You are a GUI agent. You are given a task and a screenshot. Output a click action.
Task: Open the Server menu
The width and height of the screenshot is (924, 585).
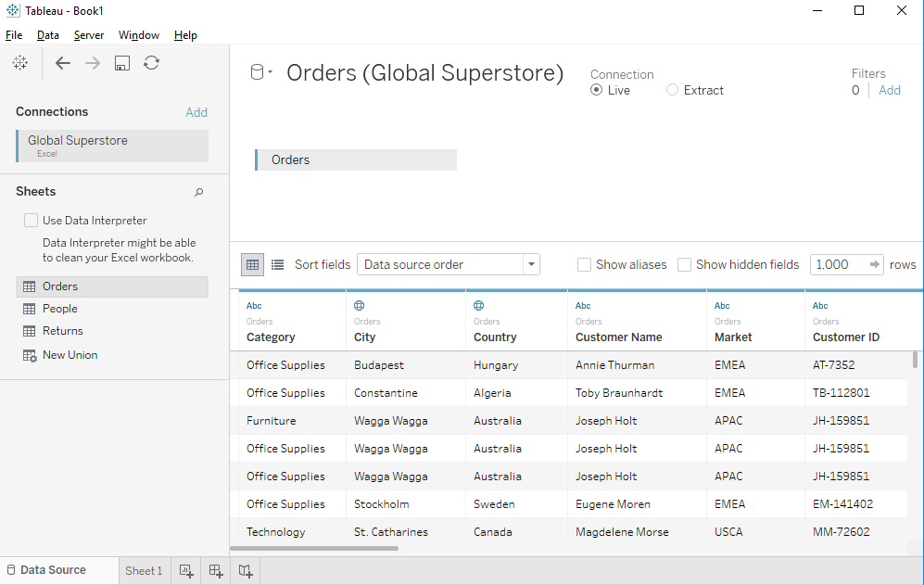[89, 35]
